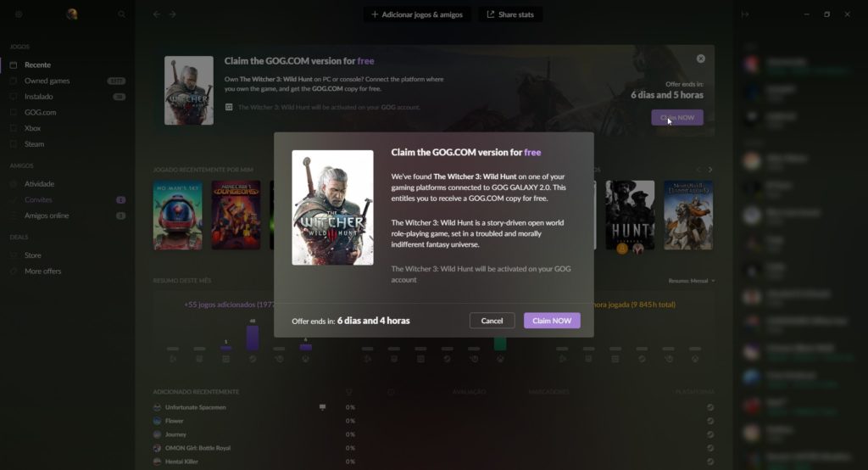Click the game icon next to Flower

[x=157, y=421]
